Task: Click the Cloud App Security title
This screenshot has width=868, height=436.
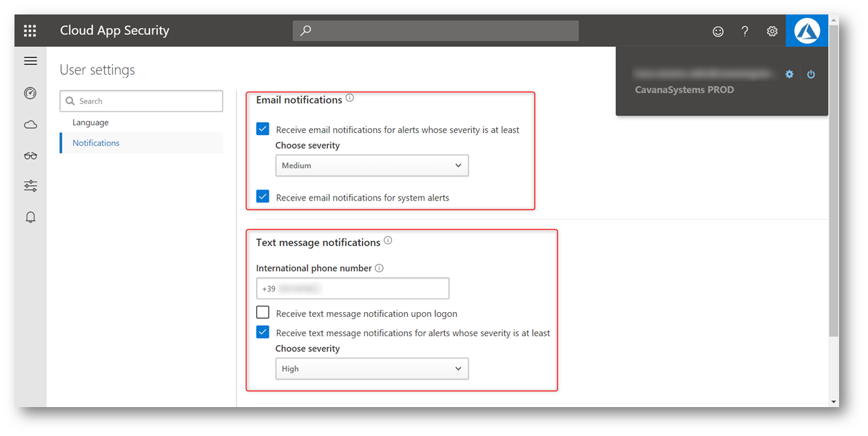Action: click(114, 30)
